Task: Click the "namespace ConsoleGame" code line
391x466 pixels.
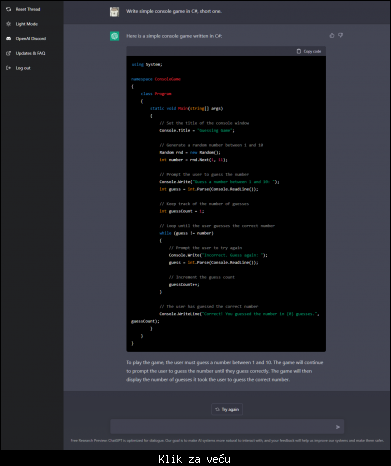Action: [x=156, y=79]
